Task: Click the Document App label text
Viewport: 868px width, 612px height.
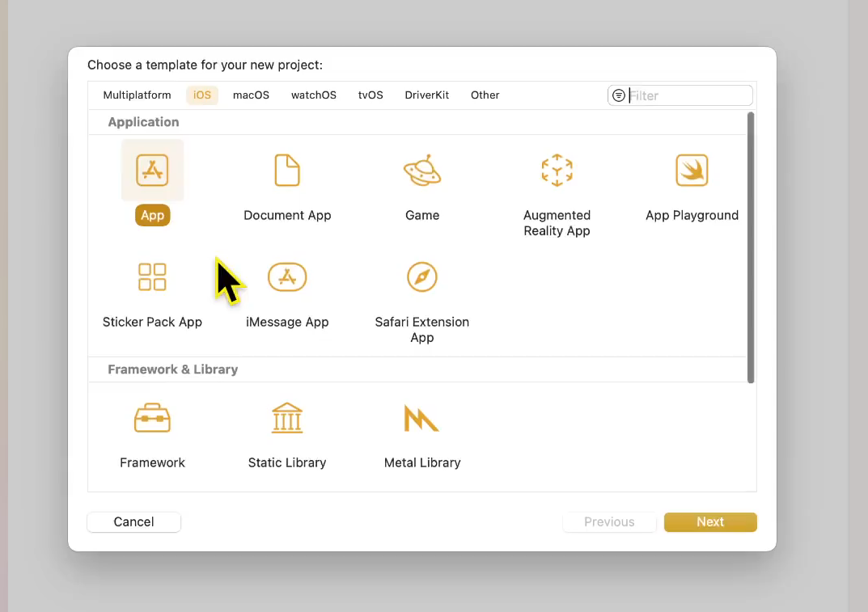Action: tap(287, 215)
